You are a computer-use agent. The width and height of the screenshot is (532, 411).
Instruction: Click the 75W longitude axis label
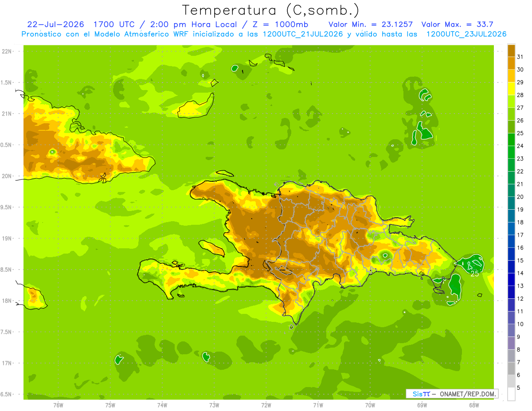[110, 405]
